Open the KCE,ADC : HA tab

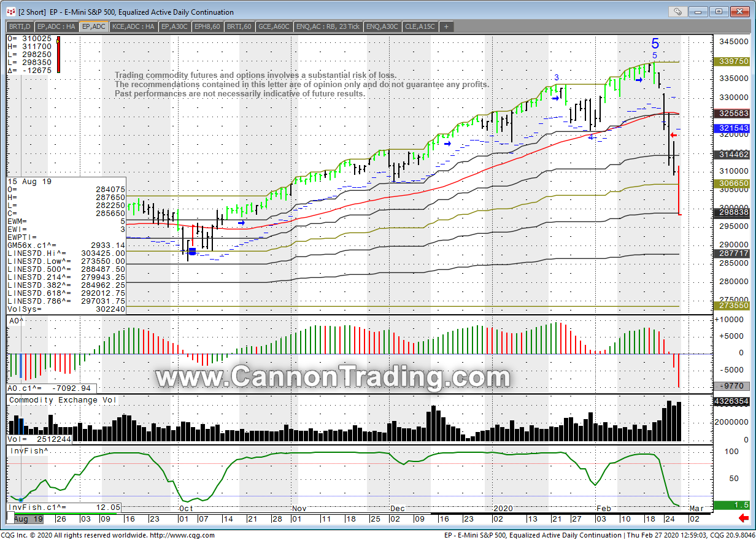(133, 26)
